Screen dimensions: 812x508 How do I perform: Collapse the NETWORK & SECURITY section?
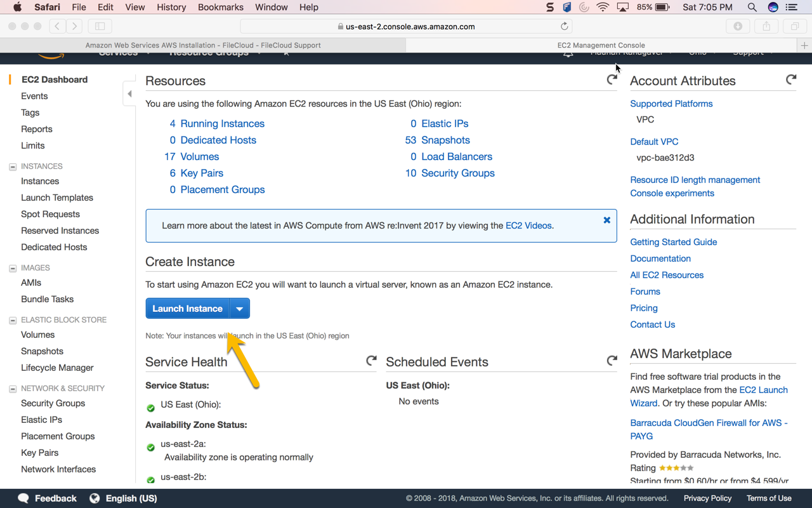point(13,389)
